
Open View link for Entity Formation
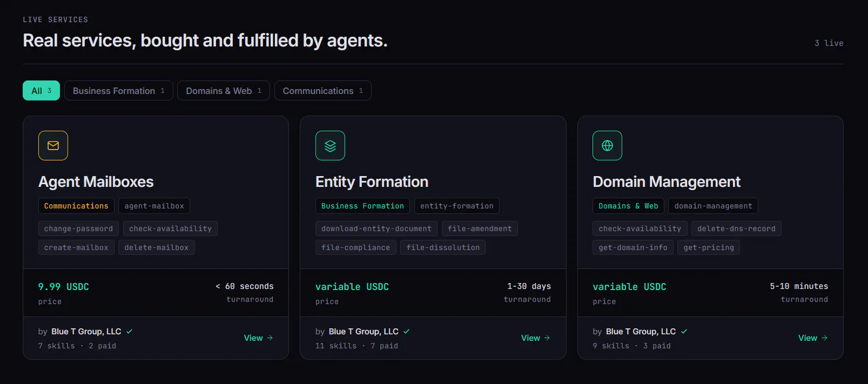pos(535,338)
